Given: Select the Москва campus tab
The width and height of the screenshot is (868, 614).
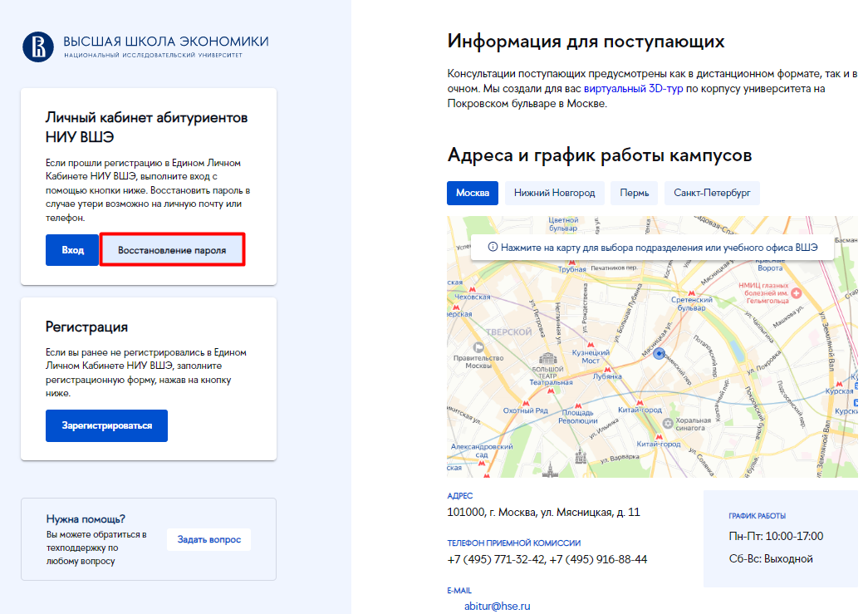Looking at the screenshot, I should pyautogui.click(x=472, y=193).
